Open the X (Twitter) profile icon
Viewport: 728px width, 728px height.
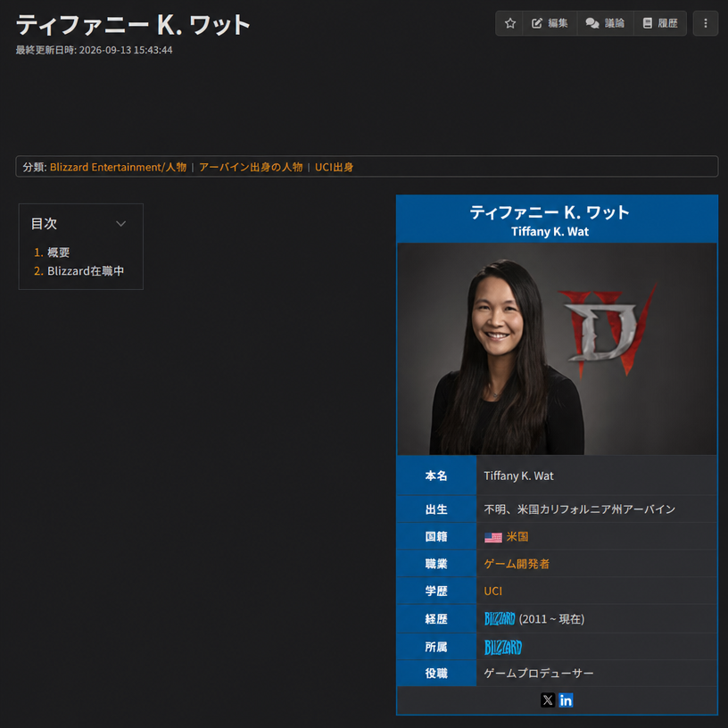[x=548, y=700]
